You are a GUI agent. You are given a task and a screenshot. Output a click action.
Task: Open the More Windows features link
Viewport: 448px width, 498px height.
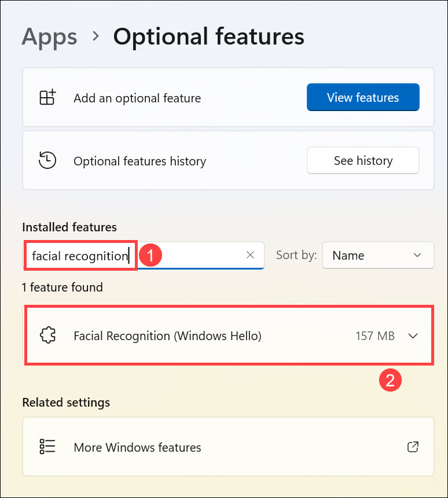click(137, 447)
